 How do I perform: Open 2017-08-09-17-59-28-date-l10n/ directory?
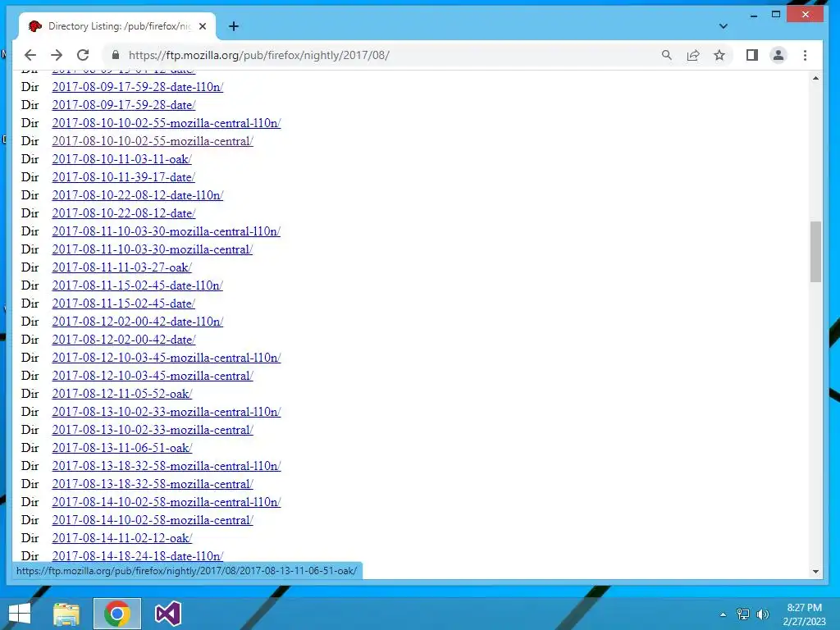coord(138,87)
